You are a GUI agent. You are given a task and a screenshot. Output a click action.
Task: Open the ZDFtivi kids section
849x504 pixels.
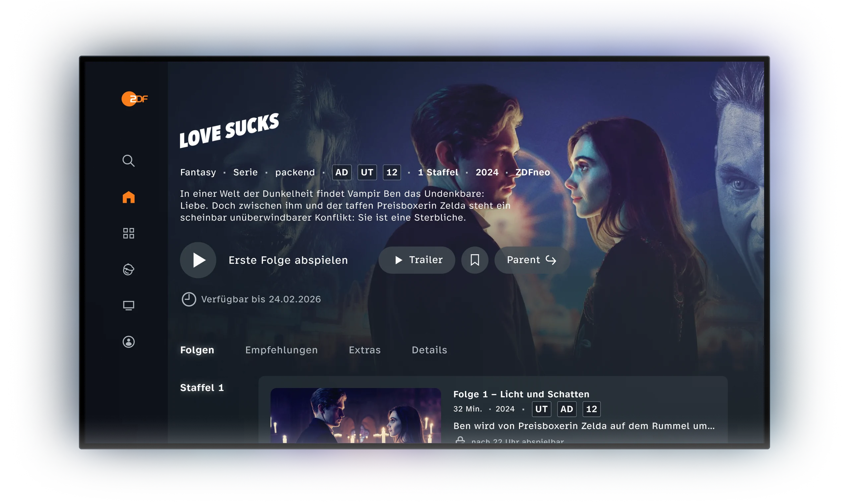pos(129,269)
